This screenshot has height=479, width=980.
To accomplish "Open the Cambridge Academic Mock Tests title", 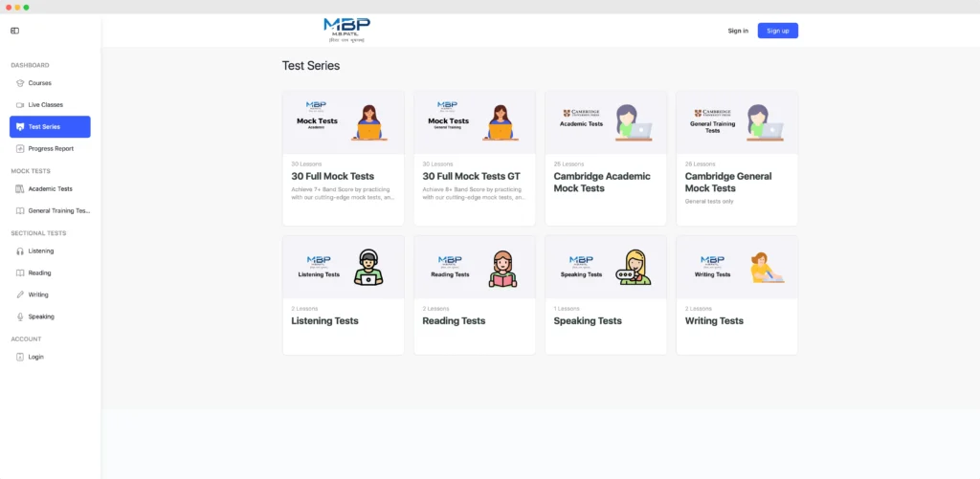I will click(601, 183).
